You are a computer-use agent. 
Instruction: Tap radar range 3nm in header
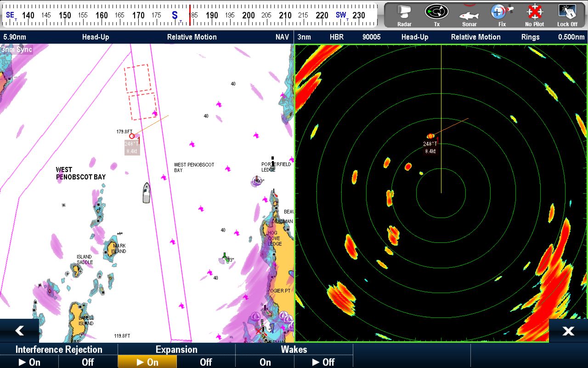(x=304, y=37)
